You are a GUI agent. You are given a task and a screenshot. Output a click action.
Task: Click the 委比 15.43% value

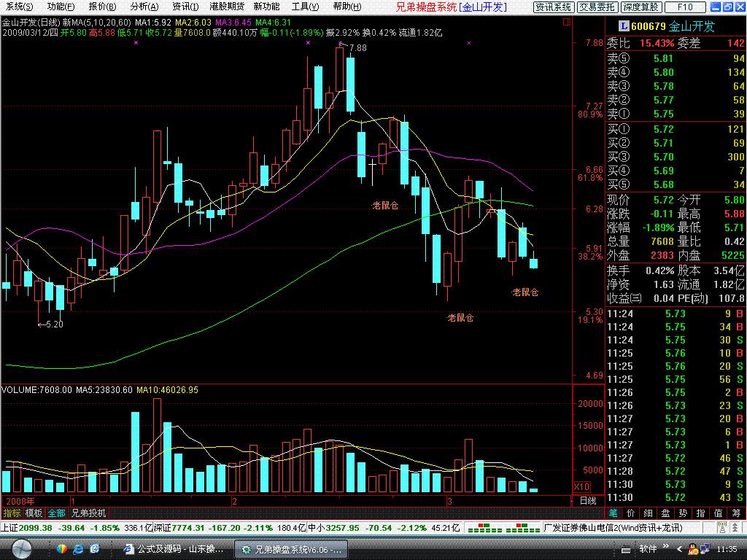[x=657, y=43]
